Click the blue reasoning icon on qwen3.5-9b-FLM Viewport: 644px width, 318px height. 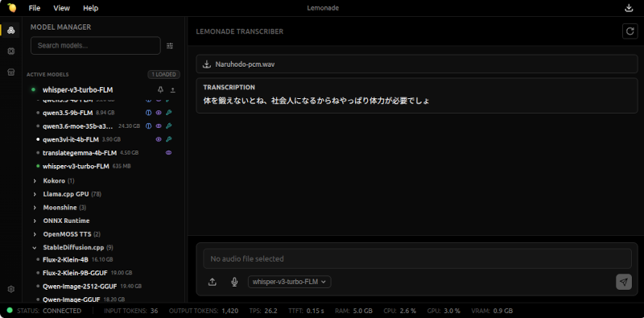149,113
